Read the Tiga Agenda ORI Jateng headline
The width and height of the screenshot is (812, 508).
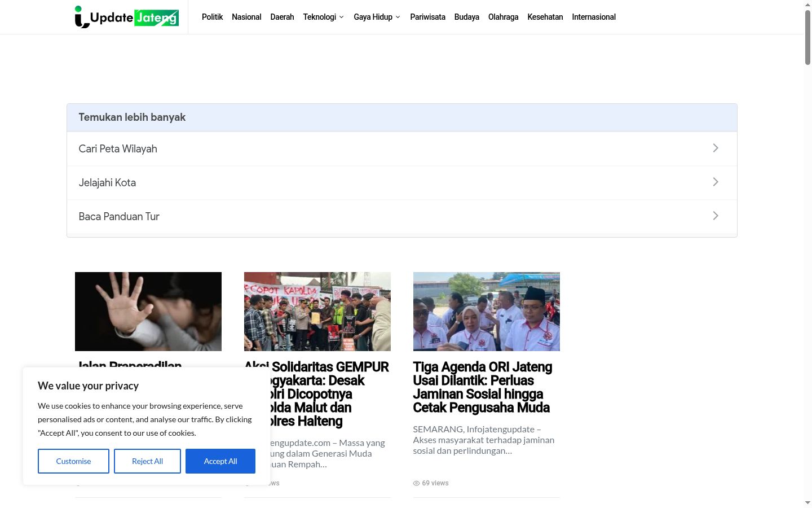483,387
